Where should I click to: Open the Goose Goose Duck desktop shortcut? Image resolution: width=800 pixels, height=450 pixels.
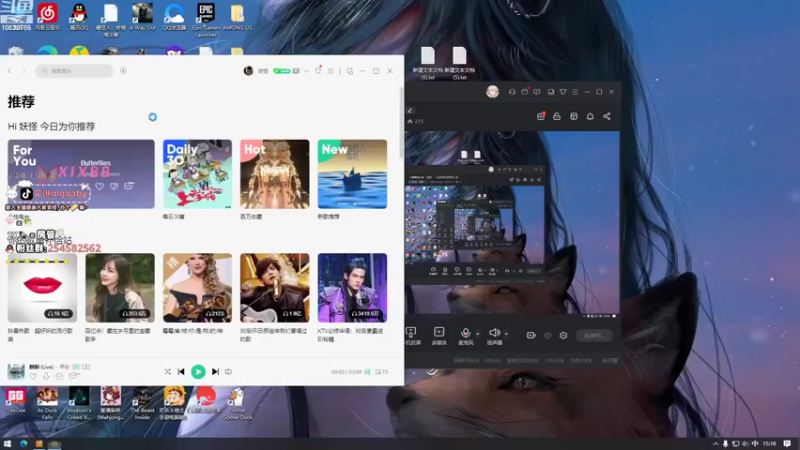(x=236, y=403)
